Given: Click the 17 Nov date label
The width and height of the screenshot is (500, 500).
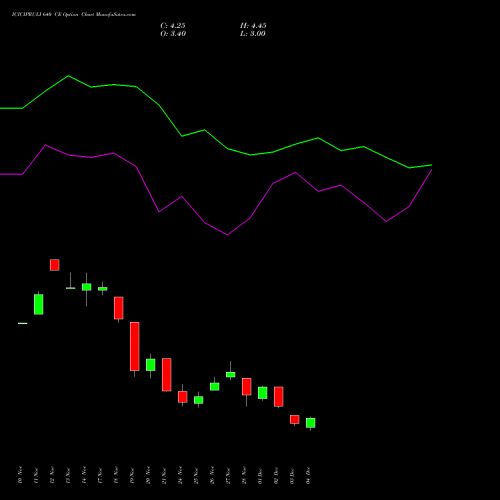Looking at the screenshot, I should coord(100,475).
